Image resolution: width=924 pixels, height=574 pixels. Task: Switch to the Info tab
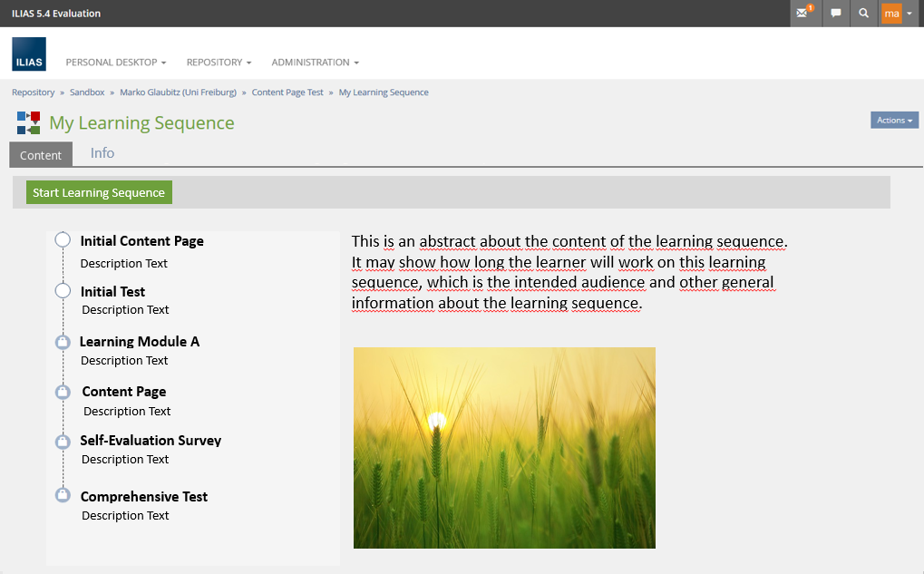click(x=102, y=153)
